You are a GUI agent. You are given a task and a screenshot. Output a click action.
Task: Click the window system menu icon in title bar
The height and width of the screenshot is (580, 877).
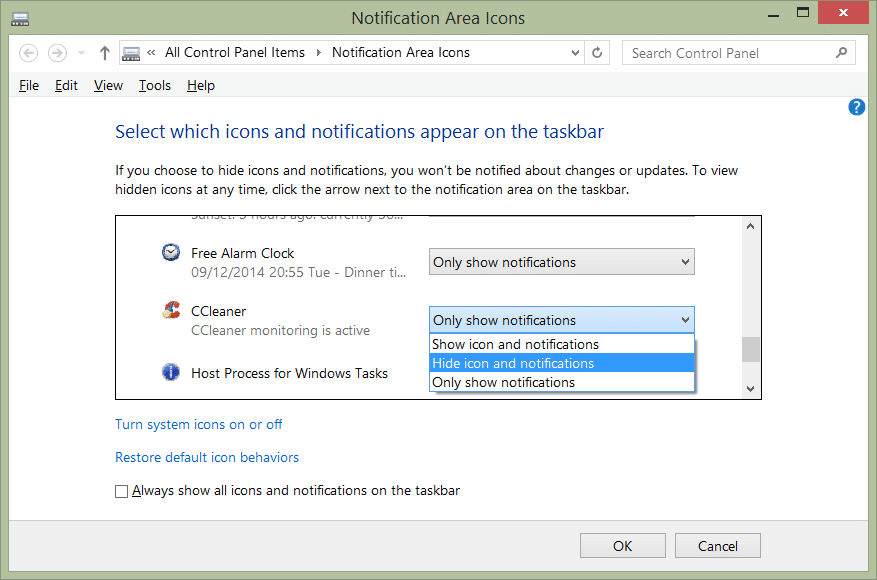(20, 20)
